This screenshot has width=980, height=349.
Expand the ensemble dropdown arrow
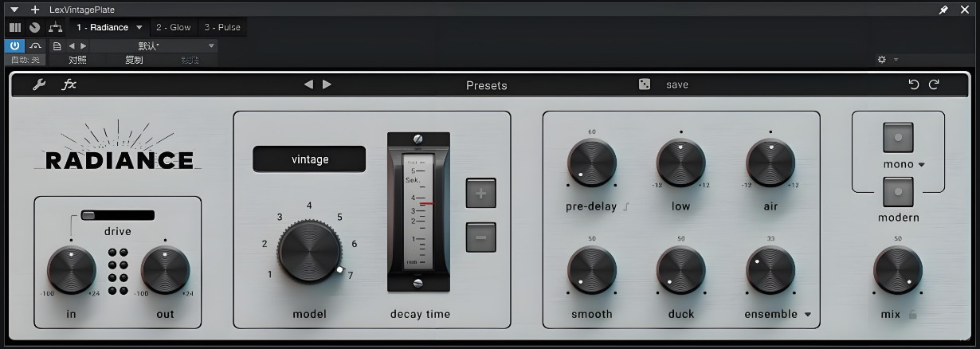point(807,315)
